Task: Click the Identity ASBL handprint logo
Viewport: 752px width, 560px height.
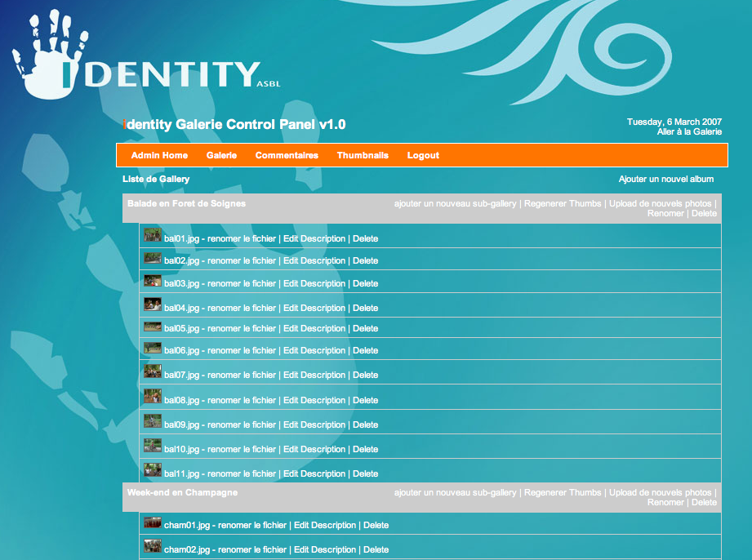Action: click(146, 54)
